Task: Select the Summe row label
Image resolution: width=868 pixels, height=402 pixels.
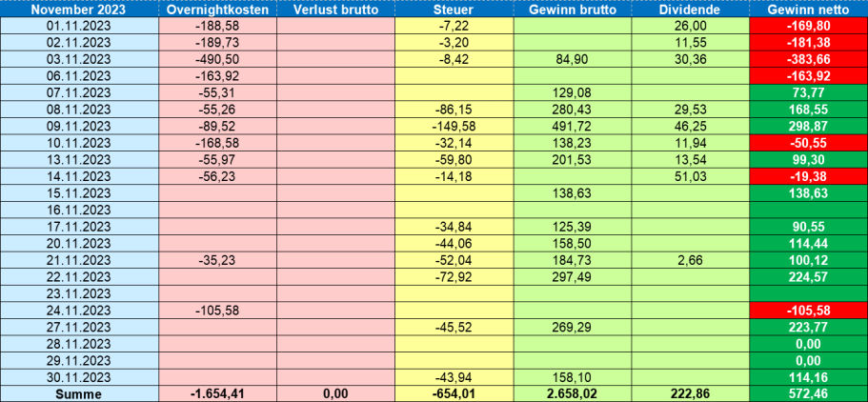Action: pyautogui.click(x=80, y=393)
